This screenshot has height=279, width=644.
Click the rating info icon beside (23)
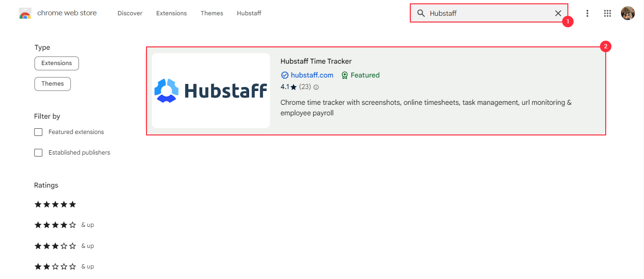coord(316,87)
